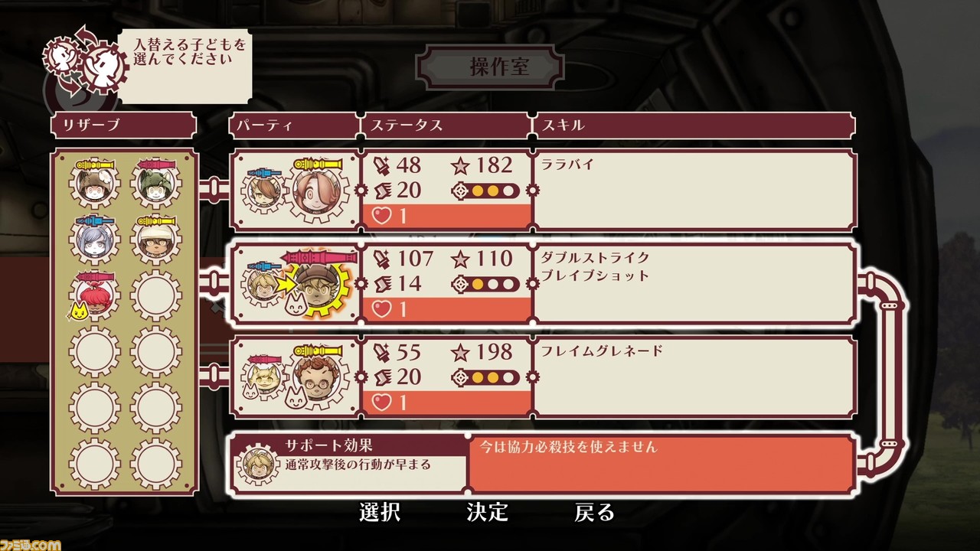This screenshot has height=551, width=980.
Task: Click the 戻る back prompt
Action: point(595,512)
